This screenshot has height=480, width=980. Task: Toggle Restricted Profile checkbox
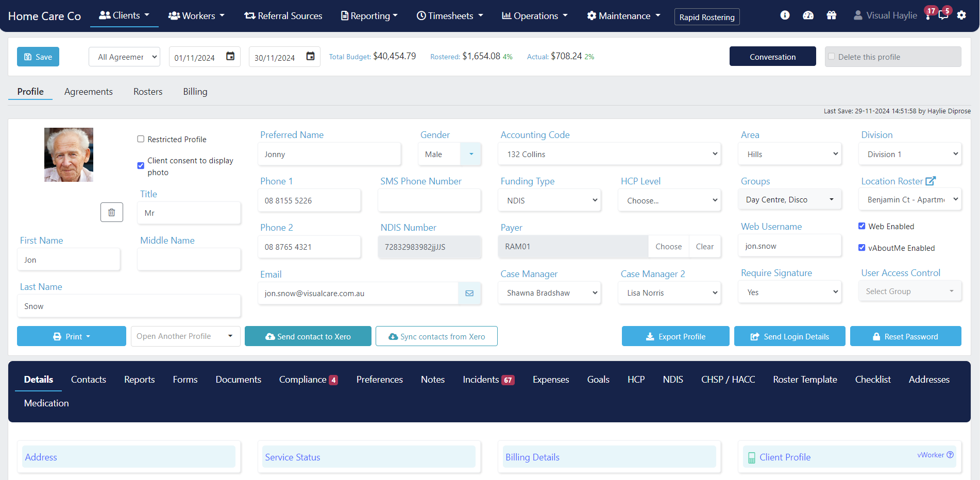[x=141, y=139]
